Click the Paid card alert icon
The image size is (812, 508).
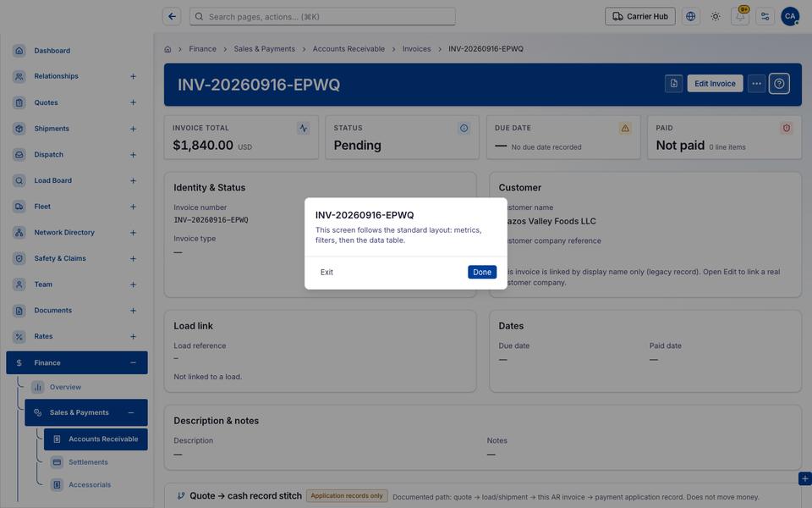786,128
